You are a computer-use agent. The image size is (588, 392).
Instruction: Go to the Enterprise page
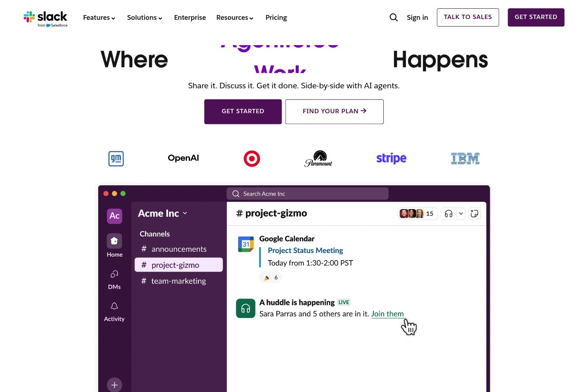(x=190, y=17)
